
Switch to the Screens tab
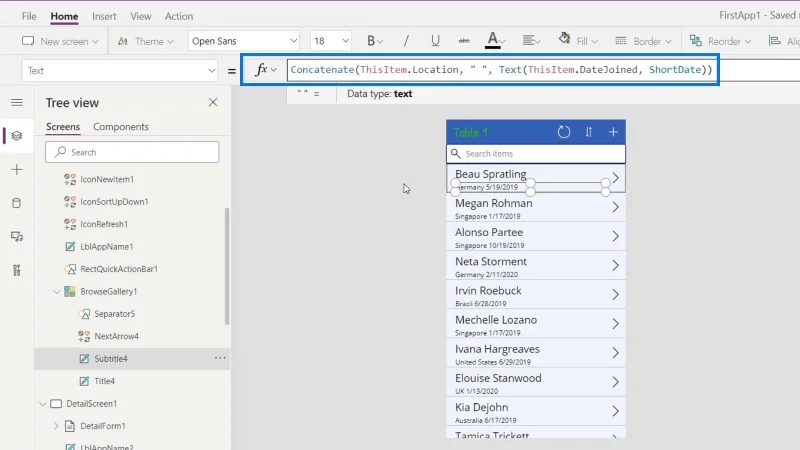pos(63,127)
